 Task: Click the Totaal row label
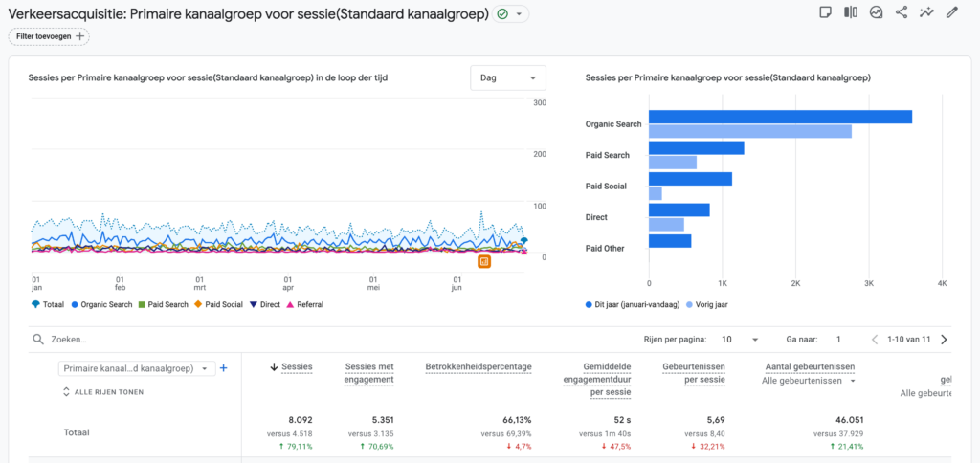[x=78, y=432]
